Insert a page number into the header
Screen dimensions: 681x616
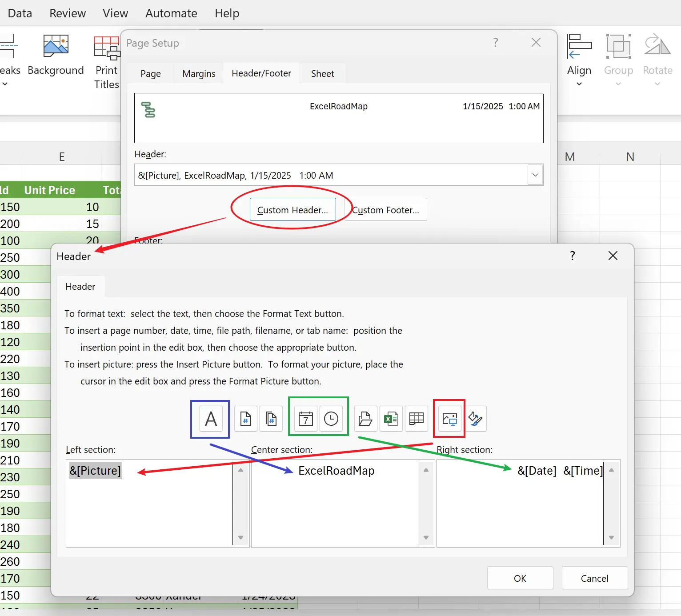tap(245, 418)
